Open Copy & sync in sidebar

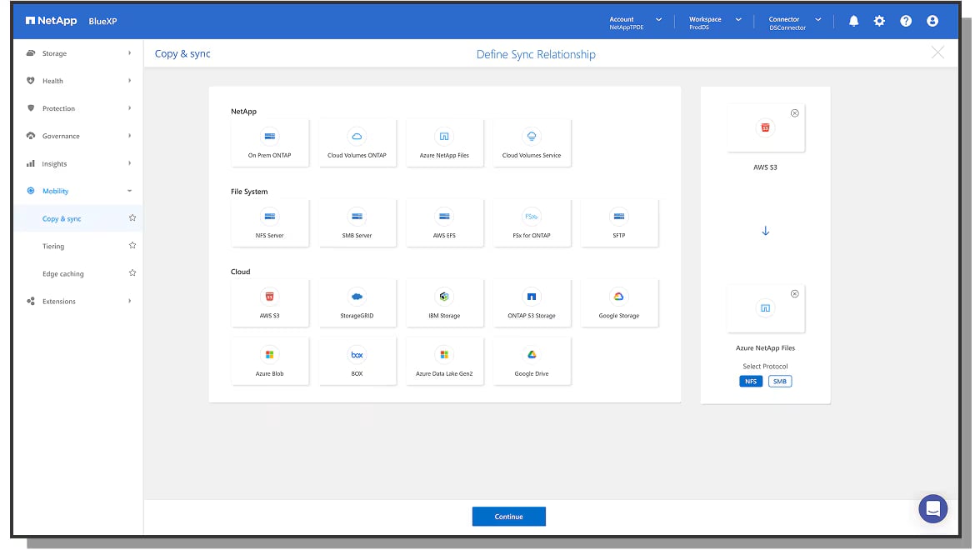pos(62,218)
